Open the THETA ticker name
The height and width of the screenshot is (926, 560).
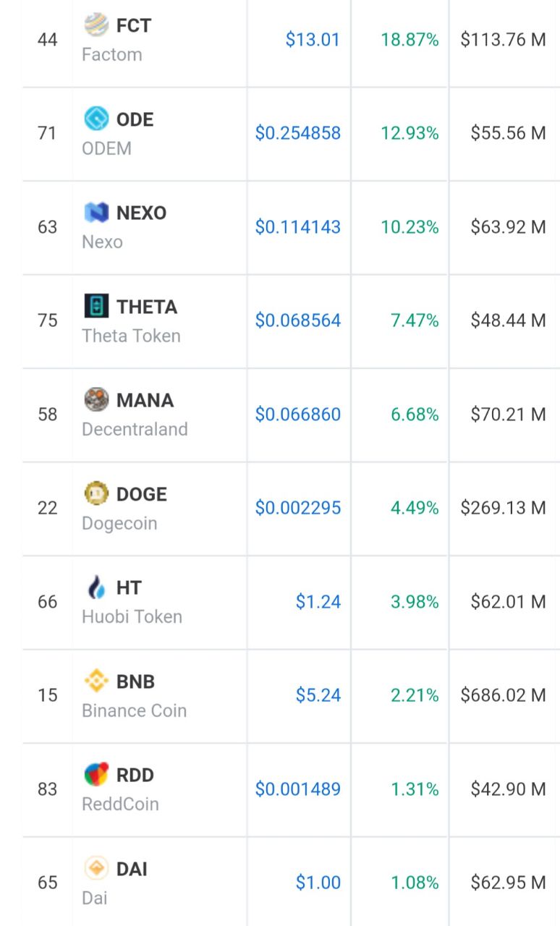pyautogui.click(x=147, y=307)
